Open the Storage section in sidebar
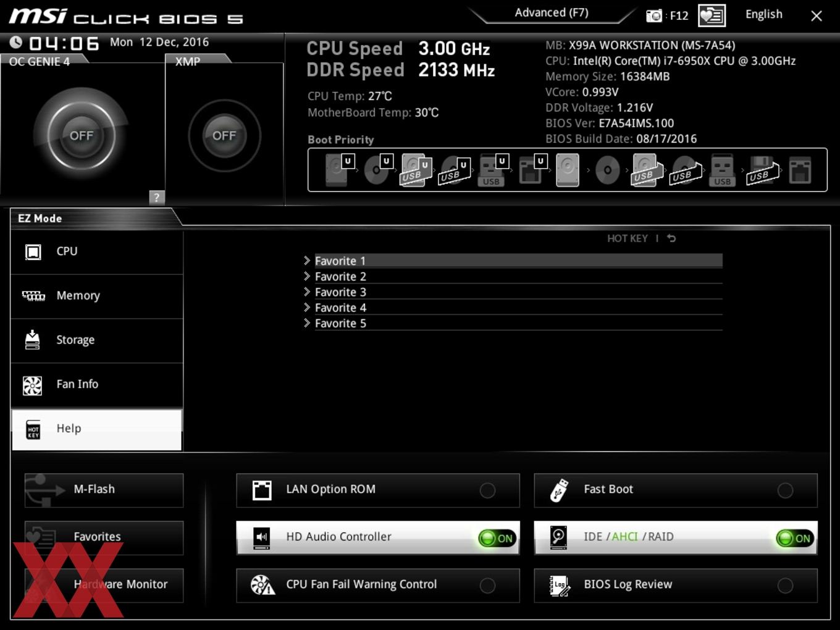This screenshot has width=840, height=630. (97, 341)
